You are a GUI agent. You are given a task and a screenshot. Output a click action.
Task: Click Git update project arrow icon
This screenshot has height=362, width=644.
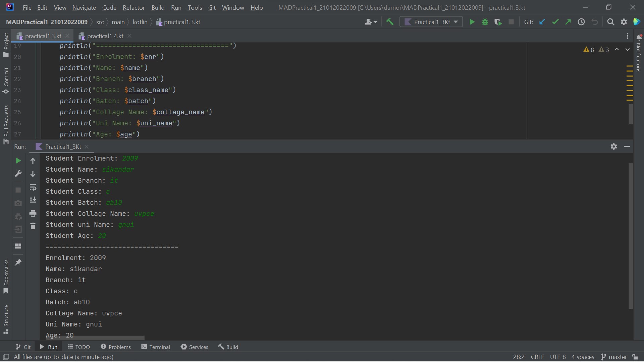click(x=542, y=22)
